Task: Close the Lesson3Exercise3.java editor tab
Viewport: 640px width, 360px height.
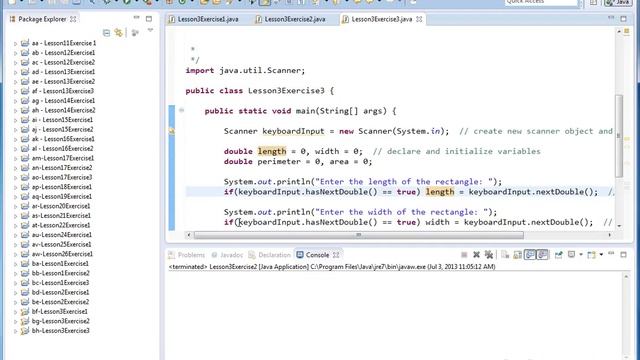Action: pyautogui.click(x=419, y=19)
